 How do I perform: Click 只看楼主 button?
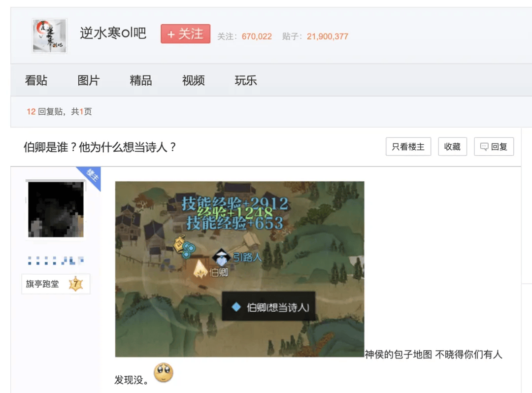(408, 146)
